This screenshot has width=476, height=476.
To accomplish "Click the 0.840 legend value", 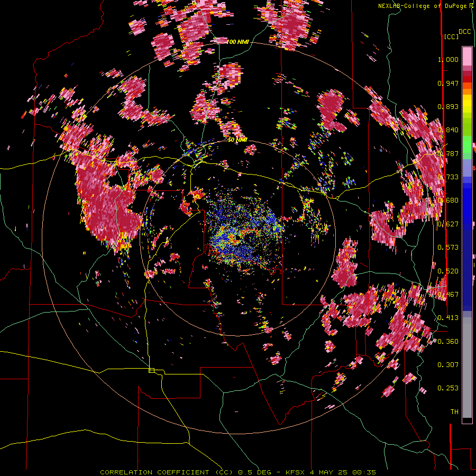I will pyautogui.click(x=448, y=130).
